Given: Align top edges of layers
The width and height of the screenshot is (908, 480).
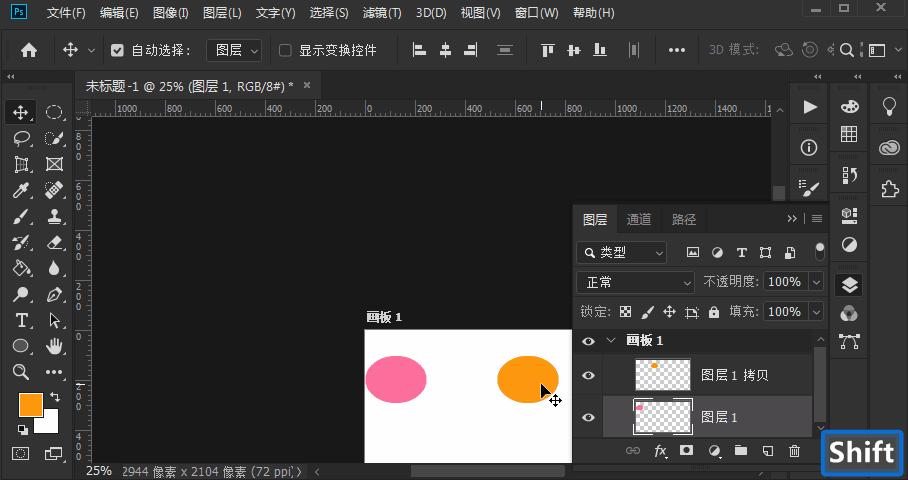Looking at the screenshot, I should pos(547,50).
